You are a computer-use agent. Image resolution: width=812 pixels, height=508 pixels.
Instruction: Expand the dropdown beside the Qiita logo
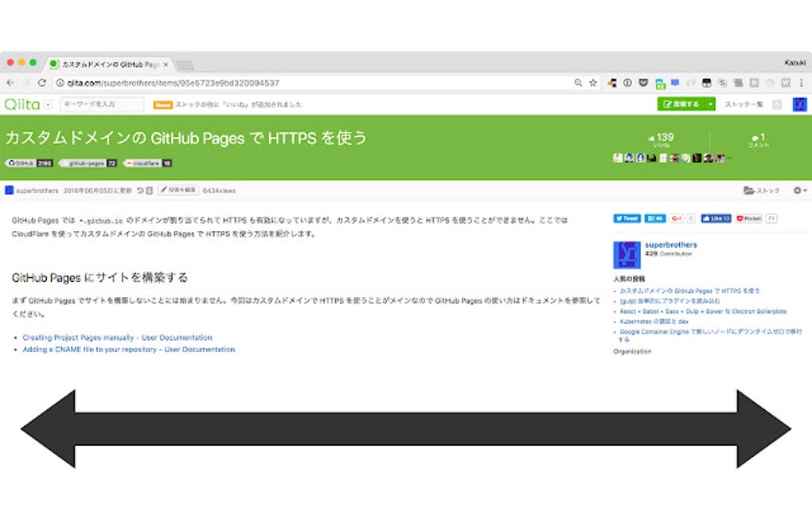click(48, 104)
